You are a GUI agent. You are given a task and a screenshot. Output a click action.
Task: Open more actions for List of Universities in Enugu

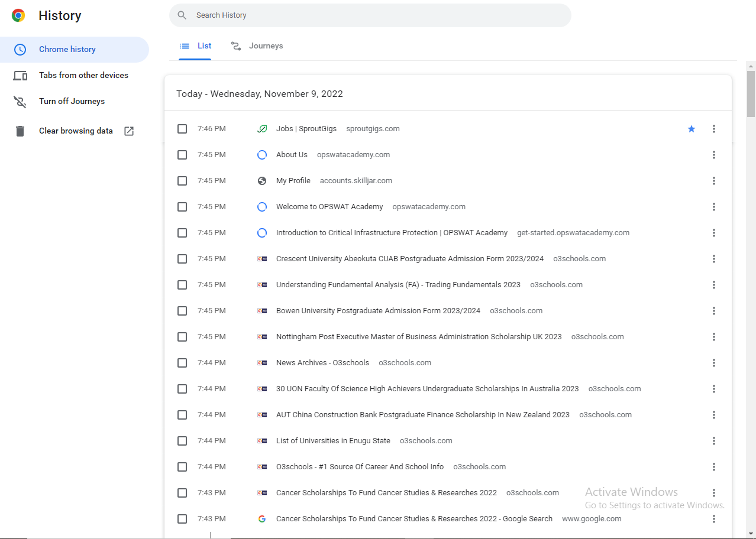714,441
